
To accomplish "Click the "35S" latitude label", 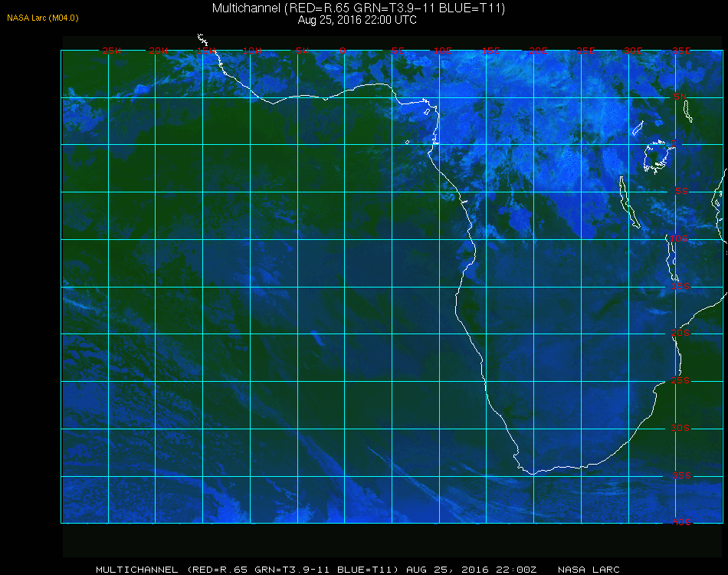I will [x=681, y=475].
